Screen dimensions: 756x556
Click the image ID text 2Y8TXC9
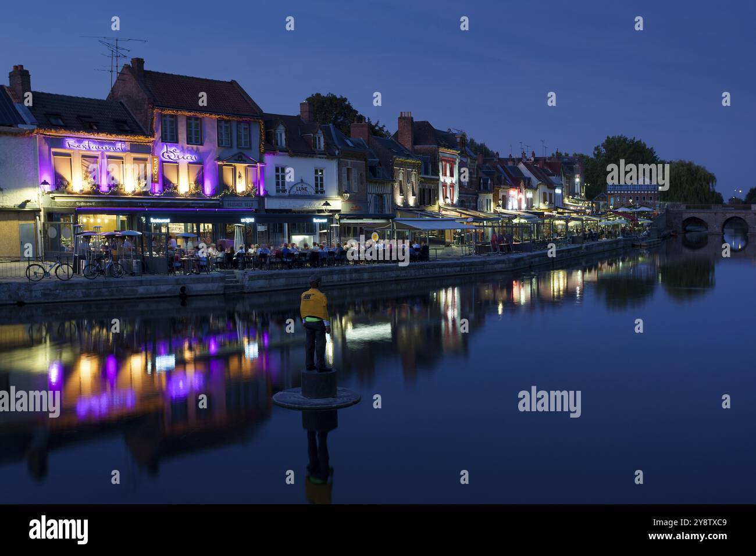pyautogui.click(x=689, y=523)
